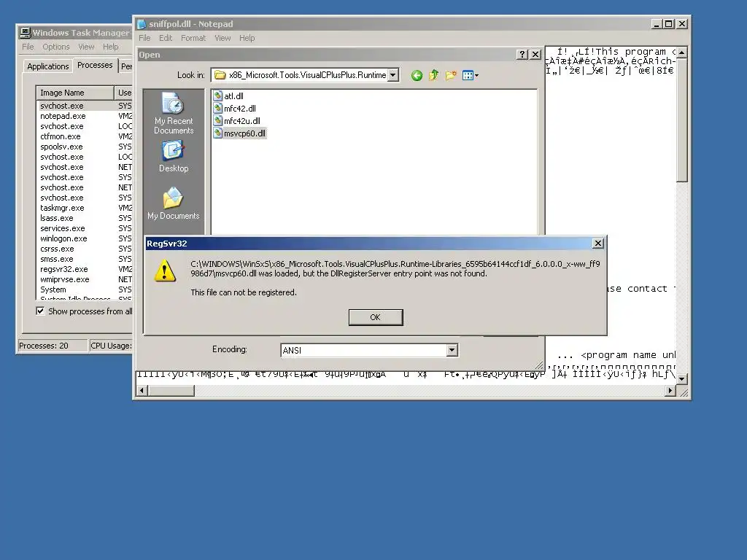
Task: Open Notepad's Edit menu
Action: pos(166,38)
